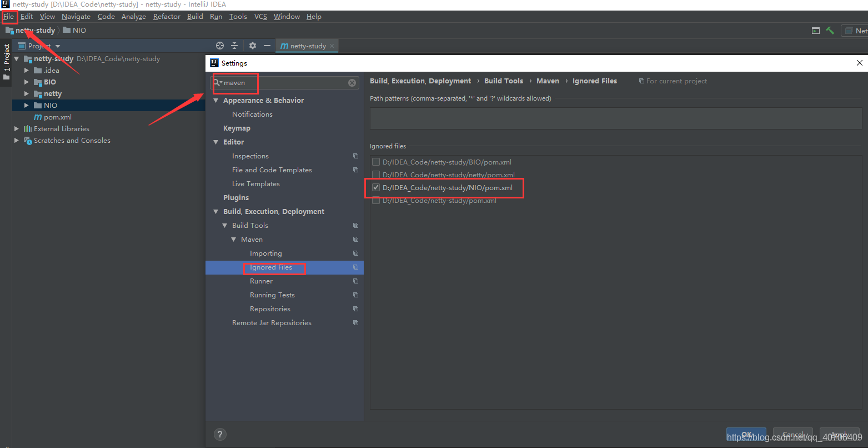The height and width of the screenshot is (448, 868).
Task: Check the BIO/pom.xml ignored file checkbox
Action: click(376, 162)
